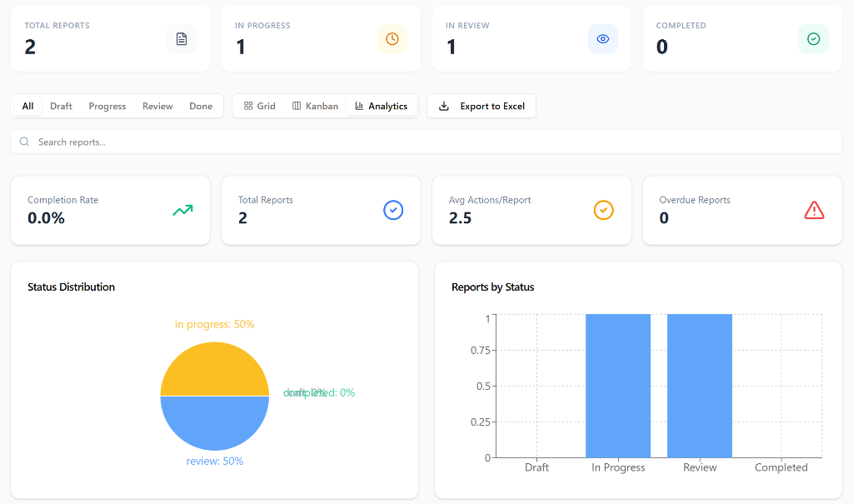
Task: Click the IN REVIEW card label
Action: (x=467, y=26)
